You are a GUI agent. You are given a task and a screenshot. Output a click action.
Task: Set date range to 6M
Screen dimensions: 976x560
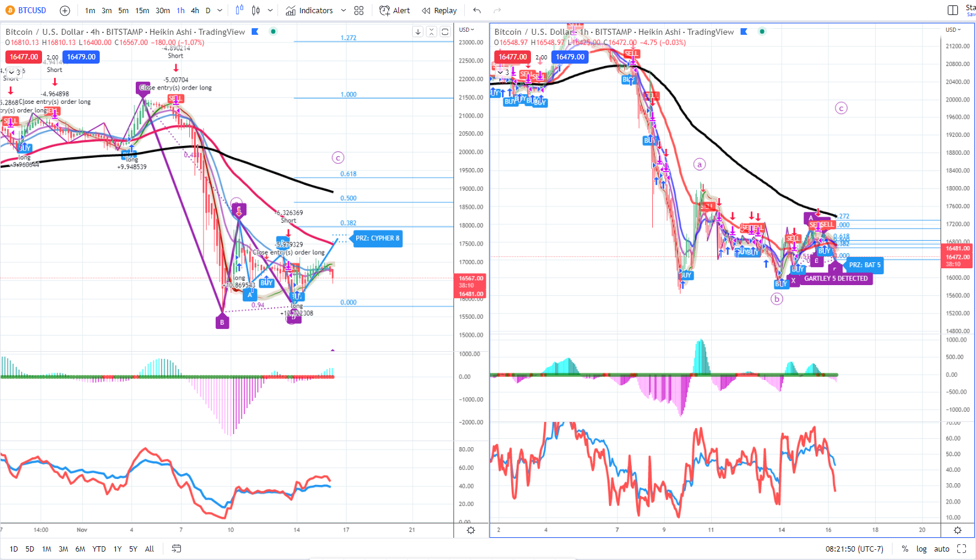click(x=80, y=549)
